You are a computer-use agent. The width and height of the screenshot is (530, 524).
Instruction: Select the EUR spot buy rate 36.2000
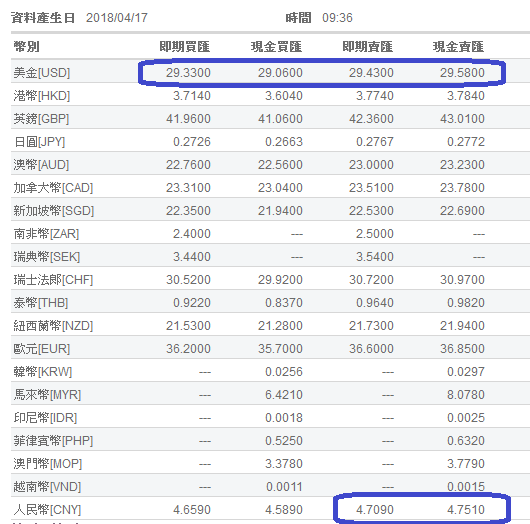pos(188,349)
